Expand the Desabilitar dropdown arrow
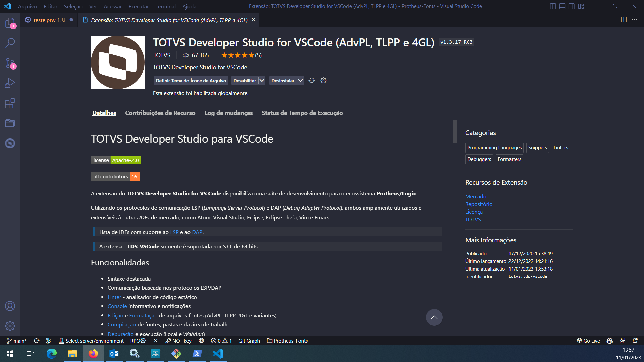This screenshot has width=644, height=362. click(x=262, y=80)
